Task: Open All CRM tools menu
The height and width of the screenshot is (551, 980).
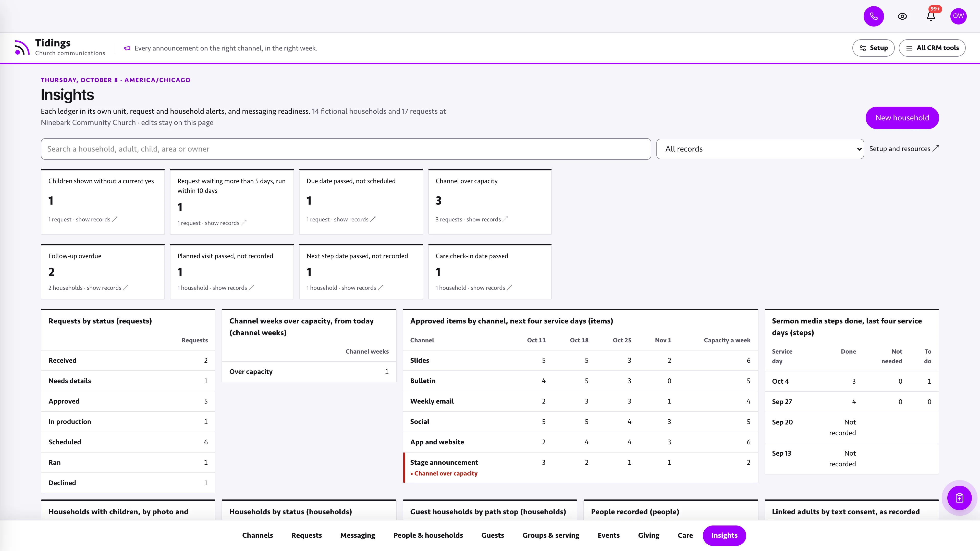Action: (x=932, y=48)
